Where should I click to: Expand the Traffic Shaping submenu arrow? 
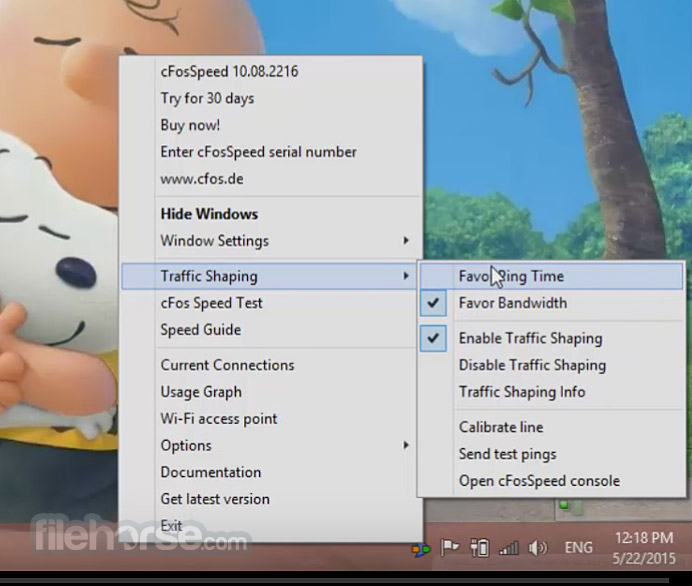tap(406, 276)
